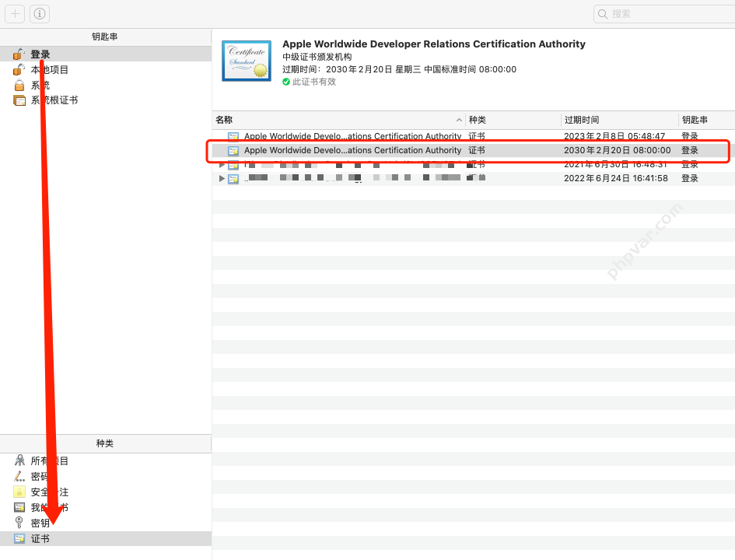Click the yellow note icon for 安全备注
Screen dimensions: 735x560
(19, 492)
